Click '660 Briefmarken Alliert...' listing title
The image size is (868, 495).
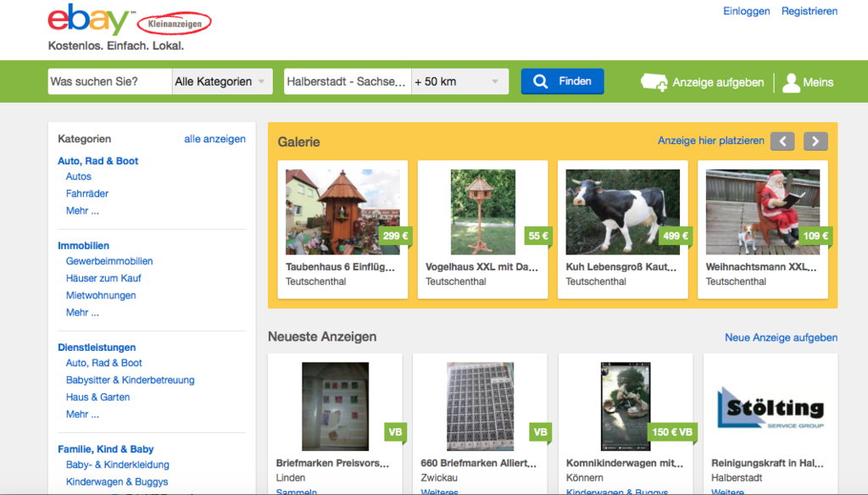pos(478,464)
